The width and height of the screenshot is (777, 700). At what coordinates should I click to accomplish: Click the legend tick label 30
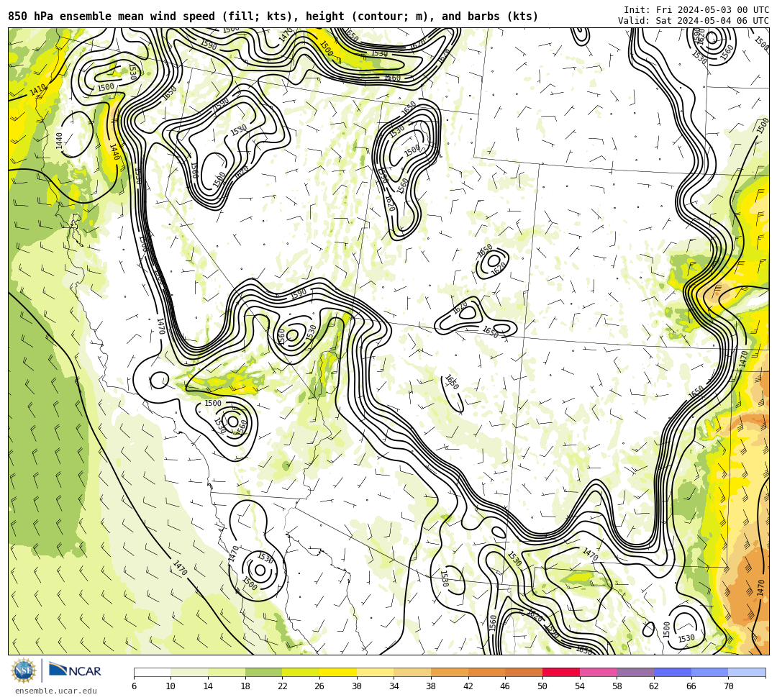[x=356, y=686]
